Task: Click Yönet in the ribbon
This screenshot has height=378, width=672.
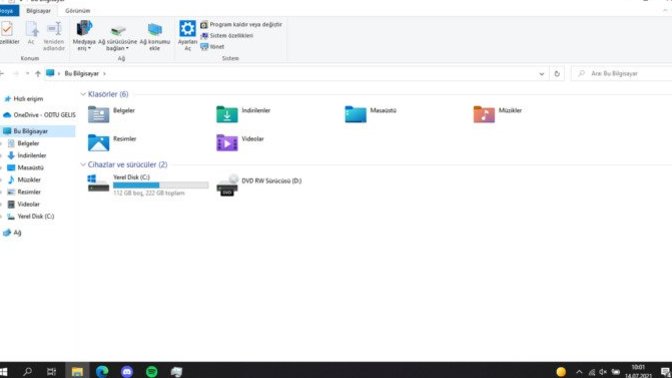Action: click(x=213, y=46)
